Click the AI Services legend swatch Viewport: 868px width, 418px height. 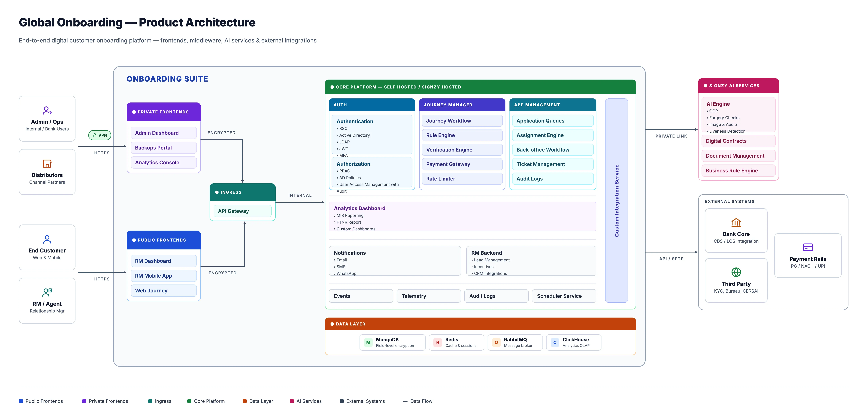point(292,401)
